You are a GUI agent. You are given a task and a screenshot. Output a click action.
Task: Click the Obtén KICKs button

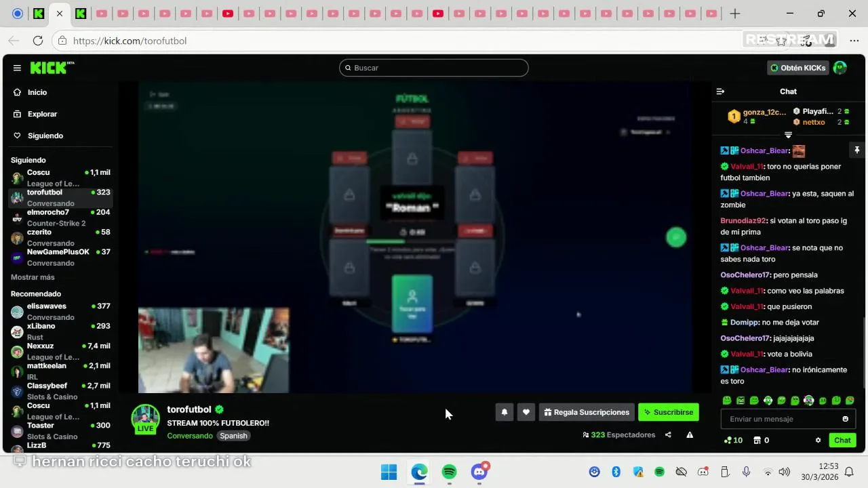[x=798, y=68]
